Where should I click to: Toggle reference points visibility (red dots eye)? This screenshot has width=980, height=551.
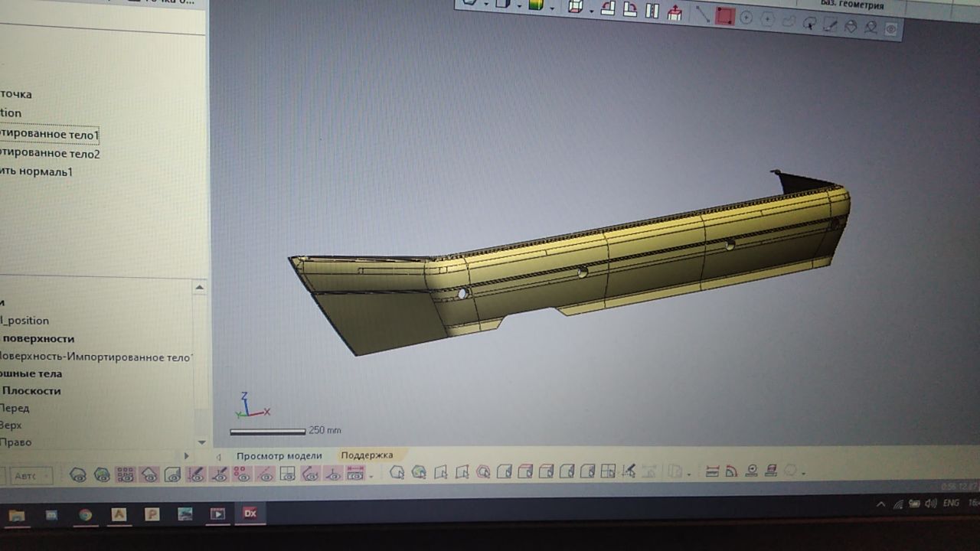point(242,474)
